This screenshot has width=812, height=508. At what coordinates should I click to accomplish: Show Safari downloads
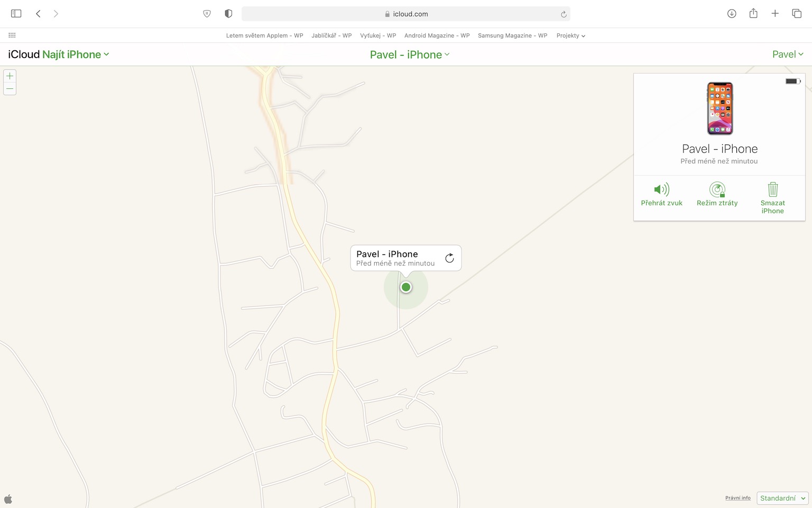pyautogui.click(x=732, y=14)
